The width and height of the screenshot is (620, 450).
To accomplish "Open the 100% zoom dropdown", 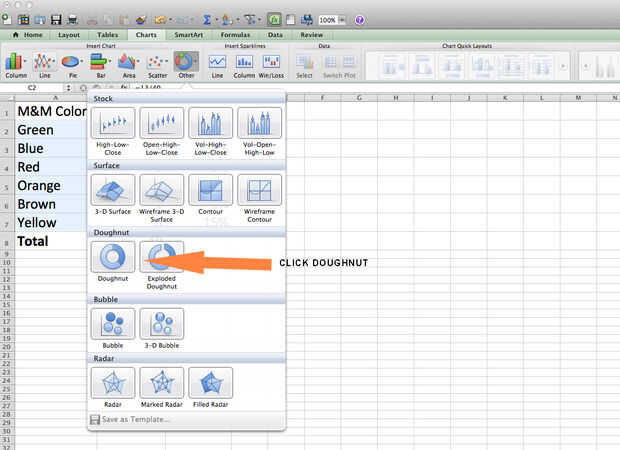I will pyautogui.click(x=342, y=20).
